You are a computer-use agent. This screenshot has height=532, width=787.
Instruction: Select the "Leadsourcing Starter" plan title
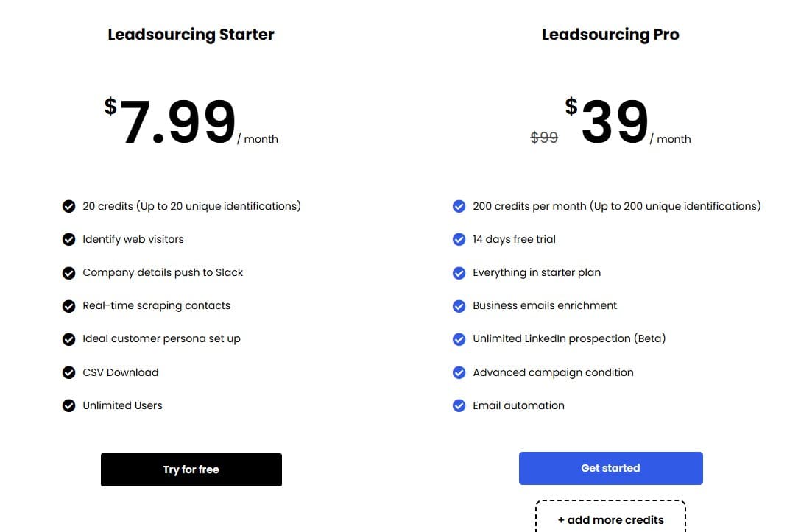(191, 34)
